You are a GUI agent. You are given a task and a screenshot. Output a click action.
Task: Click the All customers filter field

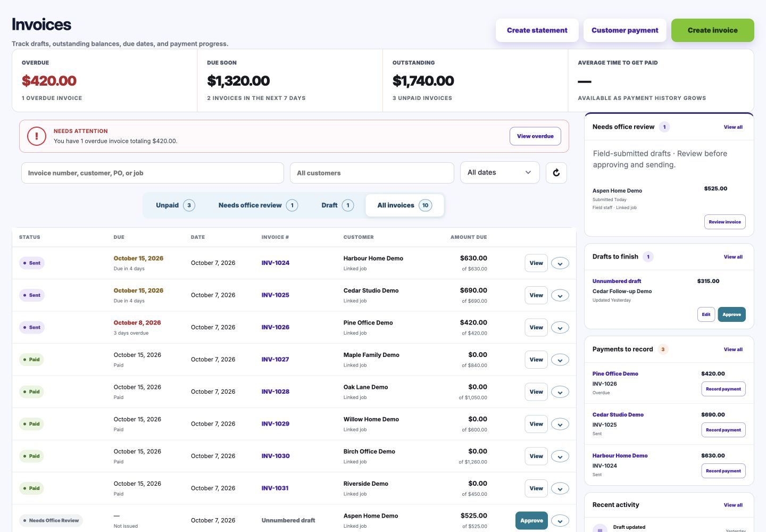[x=372, y=173]
